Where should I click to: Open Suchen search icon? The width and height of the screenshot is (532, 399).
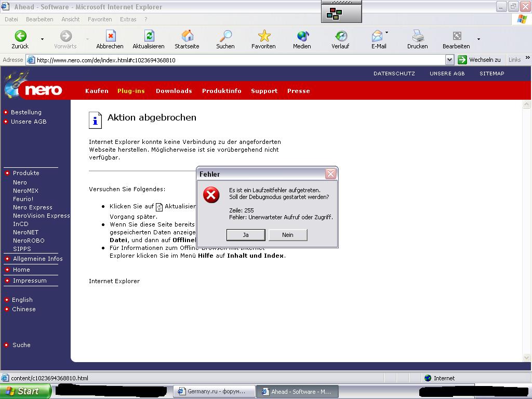225,36
